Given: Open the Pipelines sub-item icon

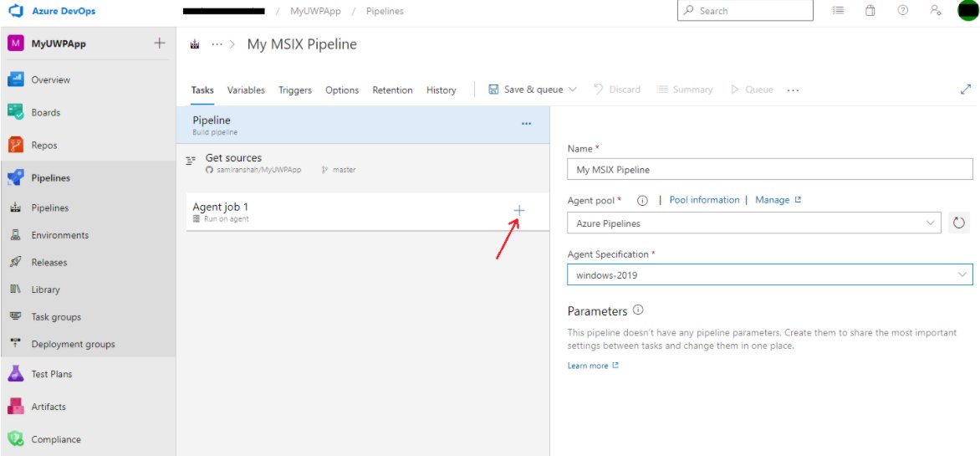Looking at the screenshot, I should tap(16, 208).
